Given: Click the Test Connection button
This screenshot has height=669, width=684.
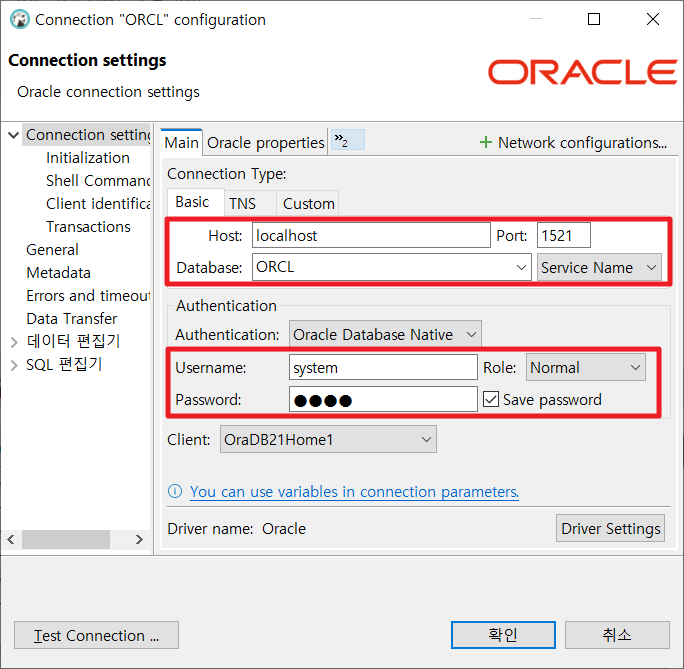Looking at the screenshot, I should tap(96, 635).
